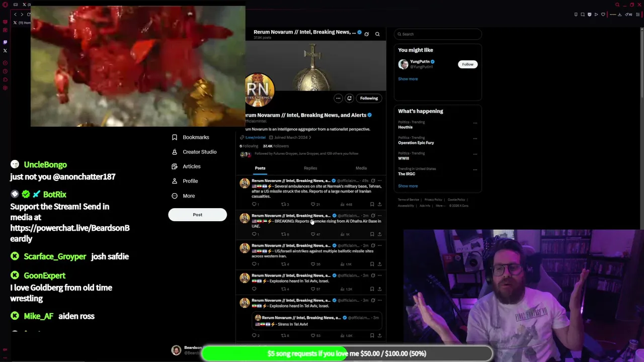Image resolution: width=644 pixels, height=362 pixels.
Task: Open Operation Epic Fury trend
Action: coord(416,143)
